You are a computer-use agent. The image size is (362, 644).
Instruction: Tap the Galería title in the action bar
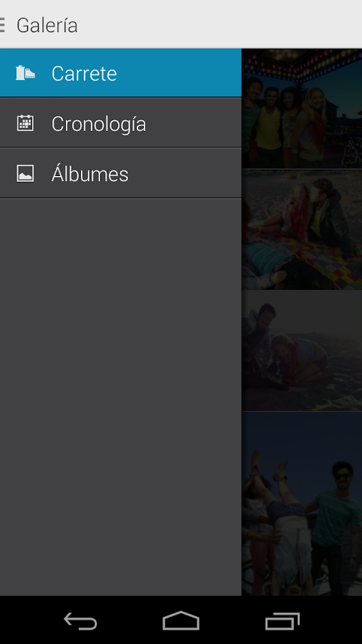click(47, 26)
